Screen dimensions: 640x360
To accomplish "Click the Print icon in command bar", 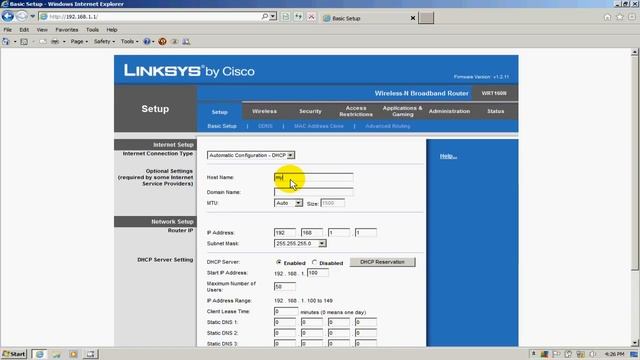I will [55, 42].
